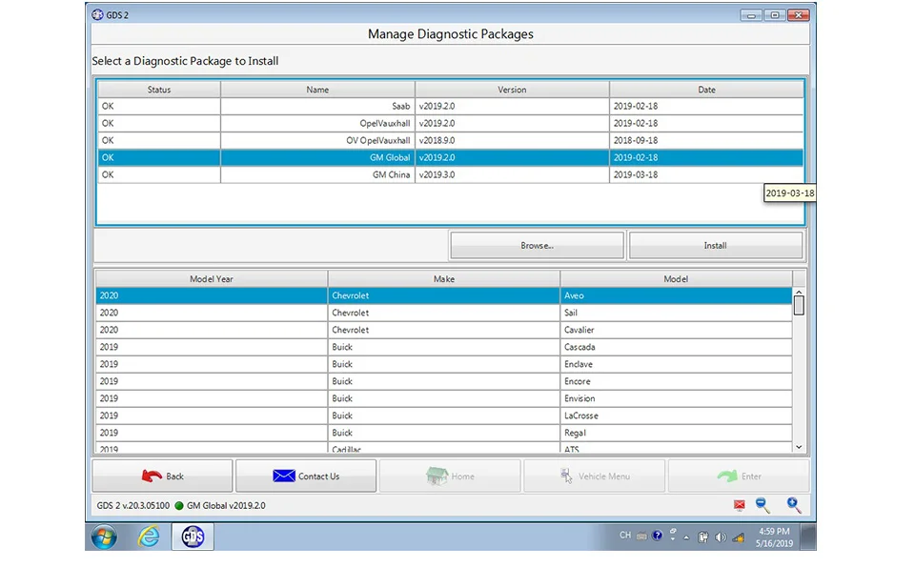
Task: Click the Status column header
Action: (159, 90)
